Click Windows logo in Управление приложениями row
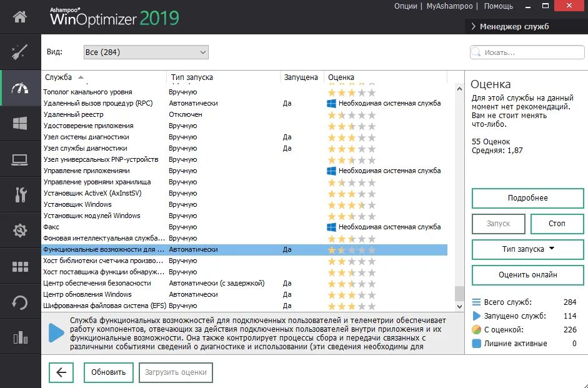The height and width of the screenshot is (388, 588). tap(332, 171)
